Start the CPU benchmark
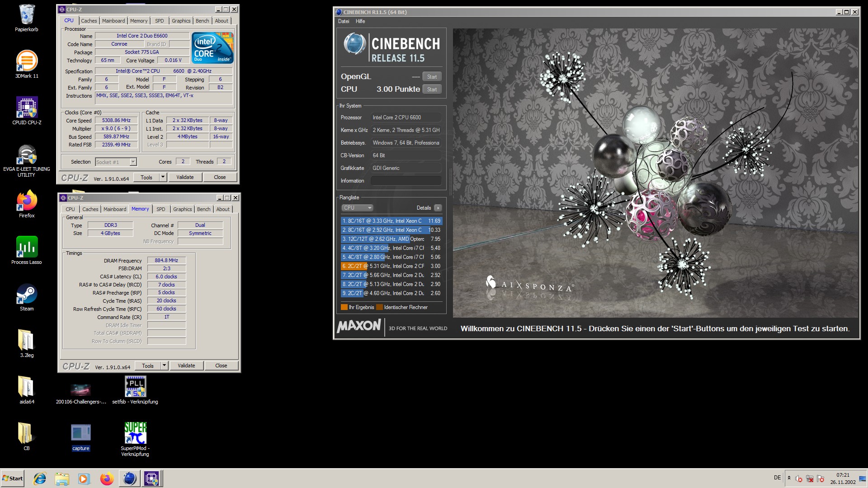Screen dimensions: 868x488 coord(432,89)
